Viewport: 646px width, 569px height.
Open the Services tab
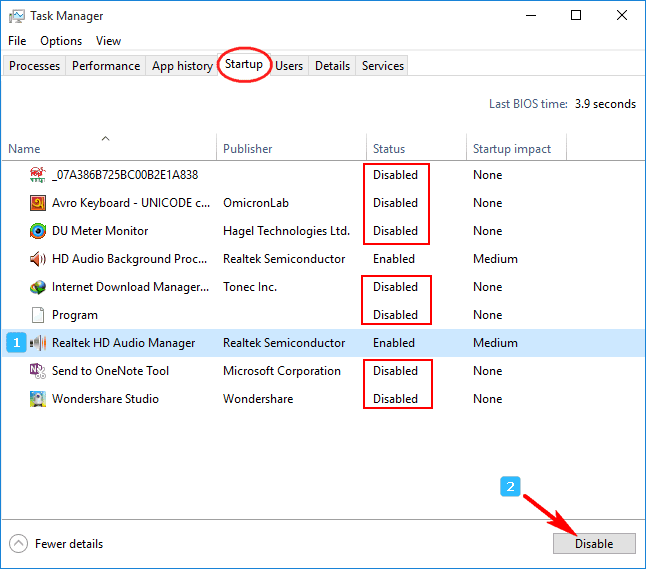pos(383,66)
